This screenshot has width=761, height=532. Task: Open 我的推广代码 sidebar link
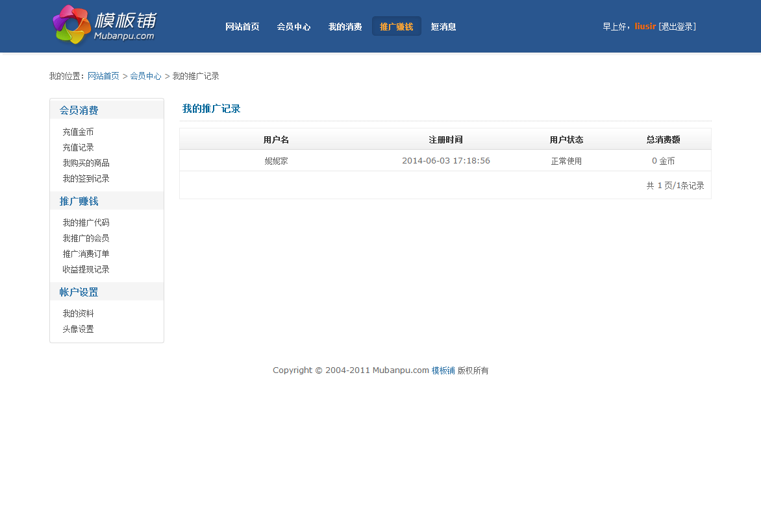tap(86, 223)
